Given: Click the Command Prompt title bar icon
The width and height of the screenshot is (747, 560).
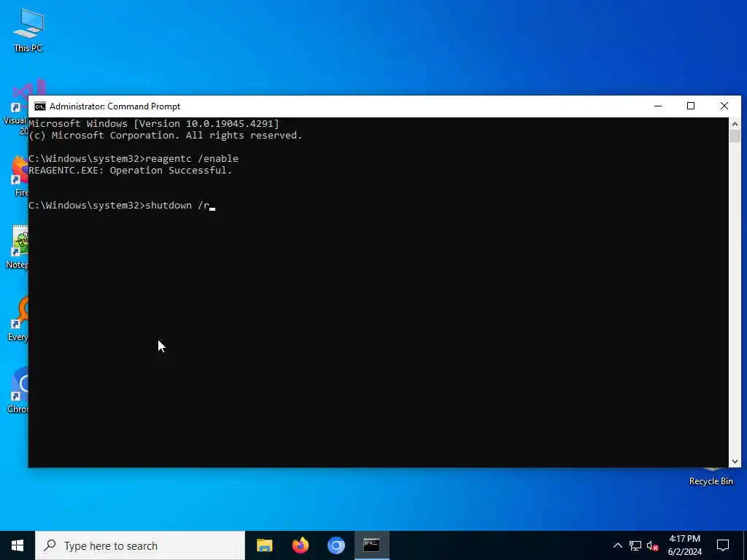Looking at the screenshot, I should tap(40, 106).
